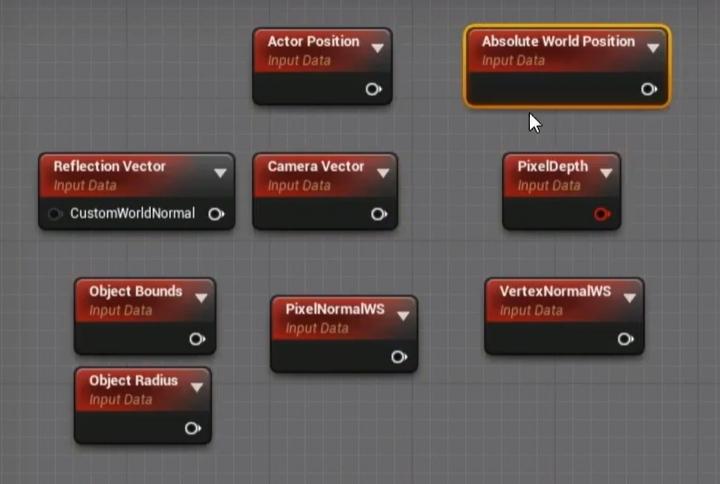Collapse the Camera Vector node arrow

(x=383, y=173)
